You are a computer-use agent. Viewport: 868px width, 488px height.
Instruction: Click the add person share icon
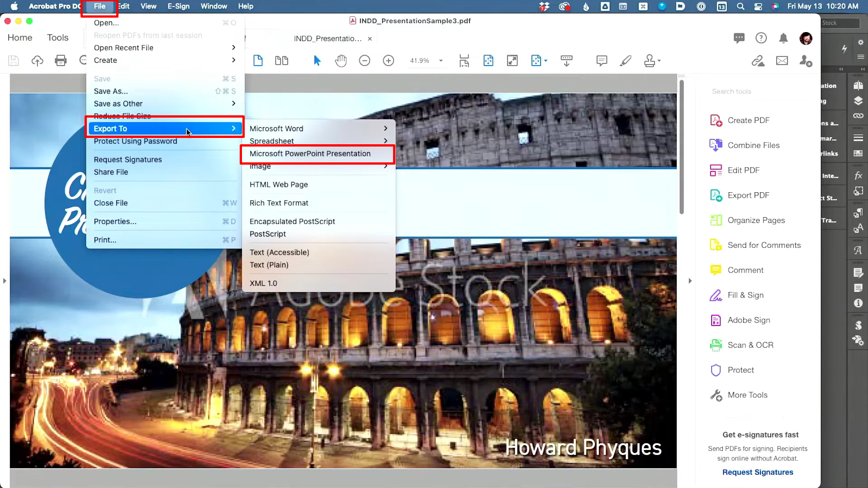[x=806, y=61]
